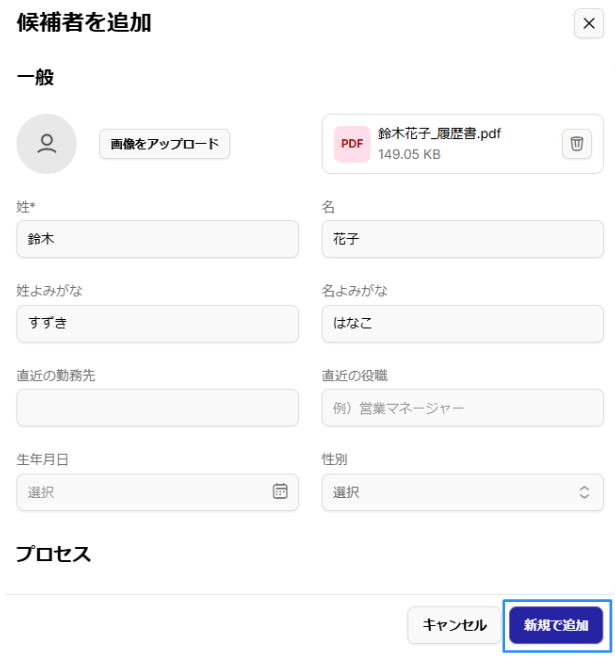Close the 候補者を追加 dialog with X
This screenshot has width=615, height=657.
[587, 24]
